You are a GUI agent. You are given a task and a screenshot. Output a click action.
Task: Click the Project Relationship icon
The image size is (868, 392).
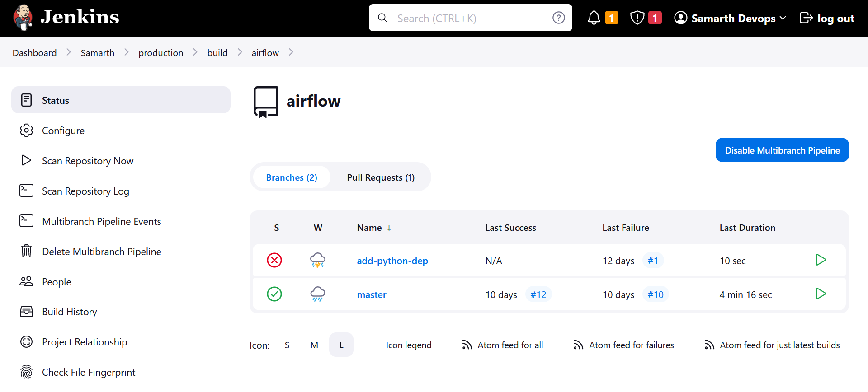click(x=27, y=341)
